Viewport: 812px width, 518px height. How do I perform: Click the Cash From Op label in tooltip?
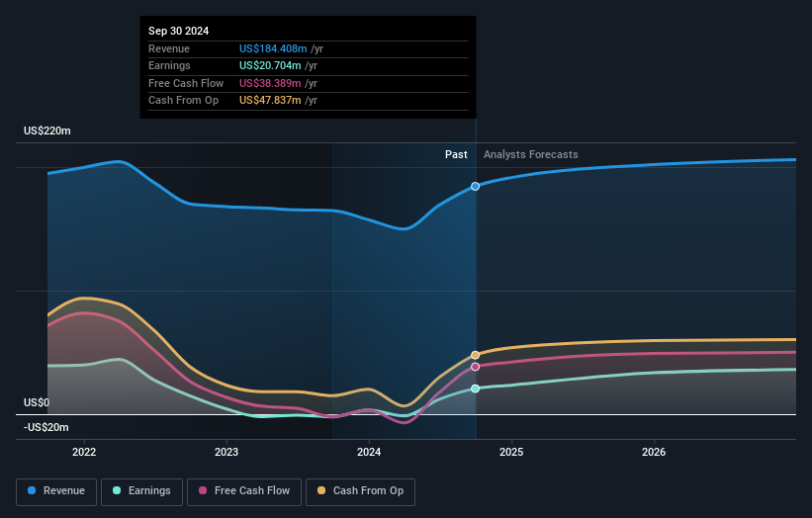pos(183,101)
